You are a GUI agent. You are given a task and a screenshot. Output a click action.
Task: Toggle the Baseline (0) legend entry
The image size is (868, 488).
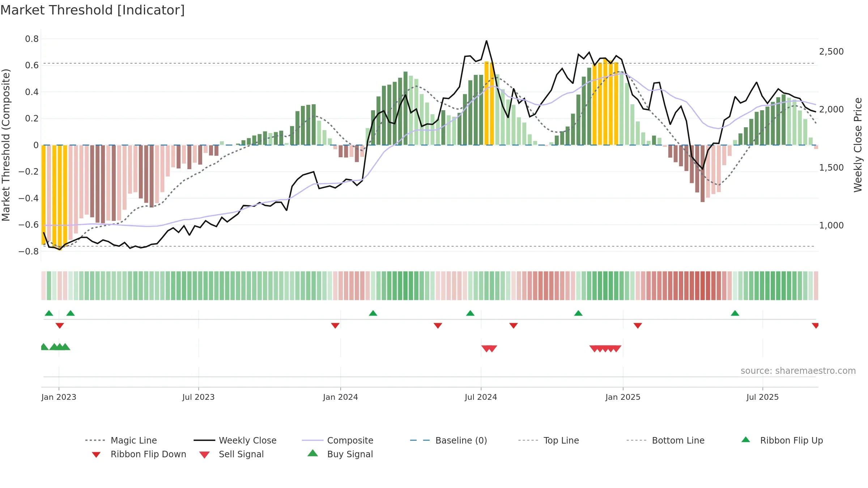[x=448, y=440]
